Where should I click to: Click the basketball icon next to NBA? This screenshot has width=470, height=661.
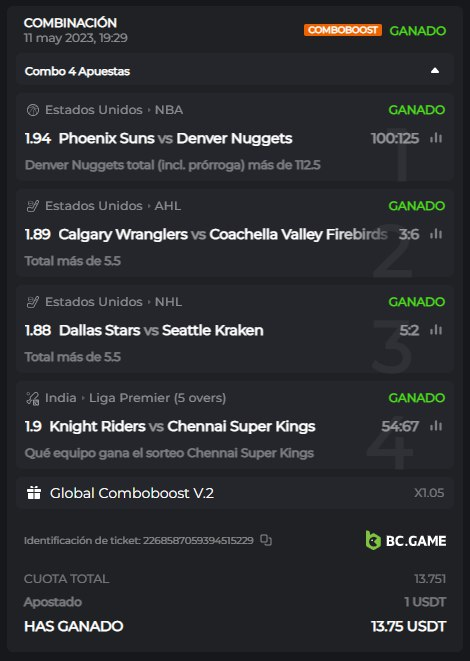(33, 110)
